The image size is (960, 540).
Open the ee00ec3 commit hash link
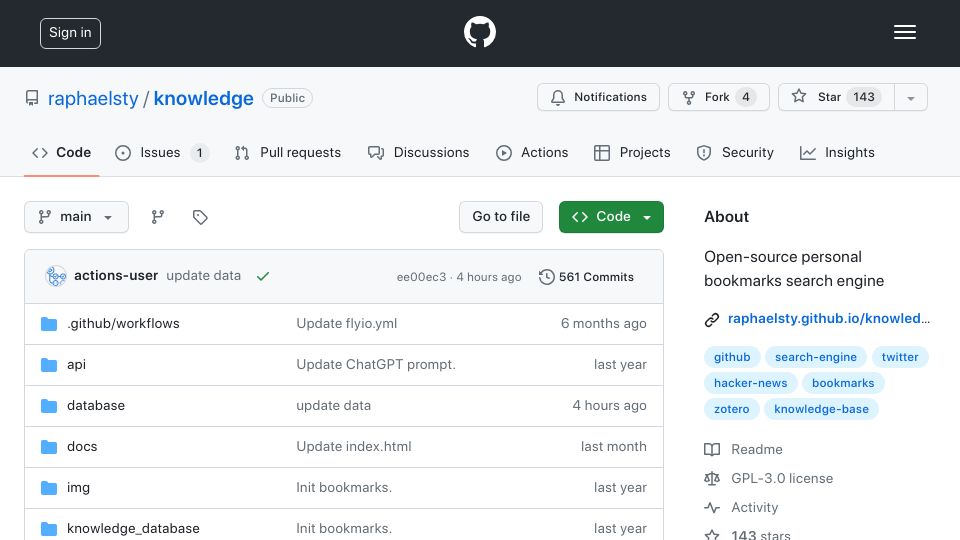[x=421, y=277]
